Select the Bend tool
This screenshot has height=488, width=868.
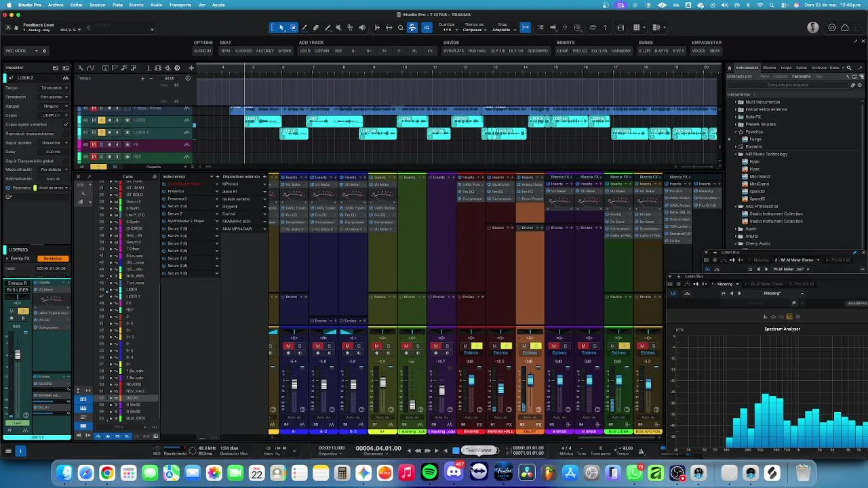pos(350,28)
